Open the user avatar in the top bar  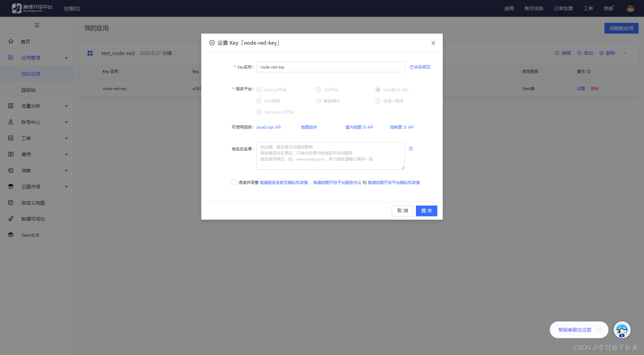tap(631, 8)
